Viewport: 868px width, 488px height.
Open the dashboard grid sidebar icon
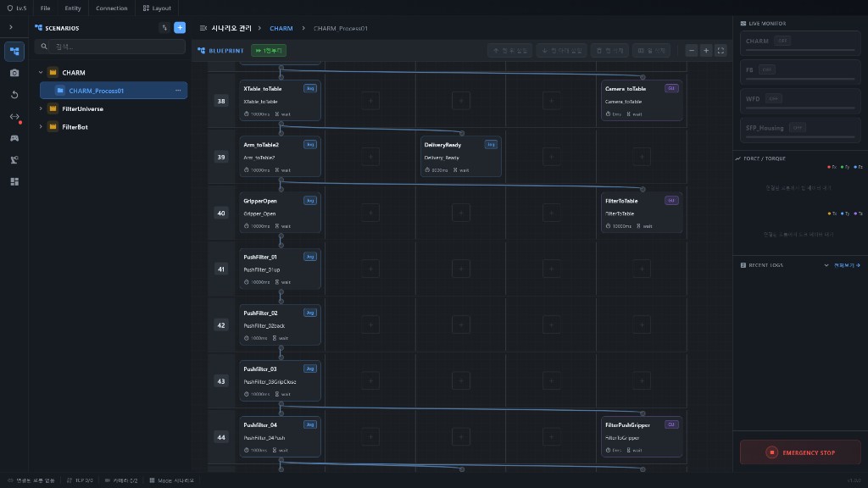[14, 181]
